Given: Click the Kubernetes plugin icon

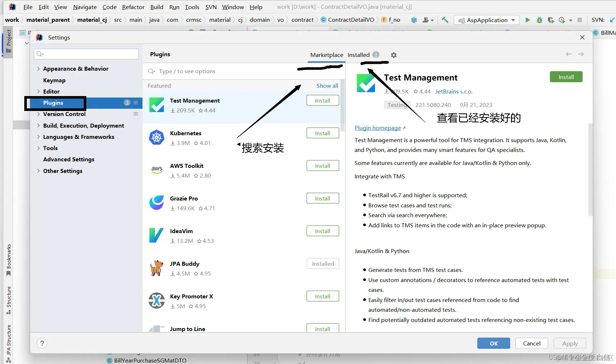Looking at the screenshot, I should [x=157, y=137].
